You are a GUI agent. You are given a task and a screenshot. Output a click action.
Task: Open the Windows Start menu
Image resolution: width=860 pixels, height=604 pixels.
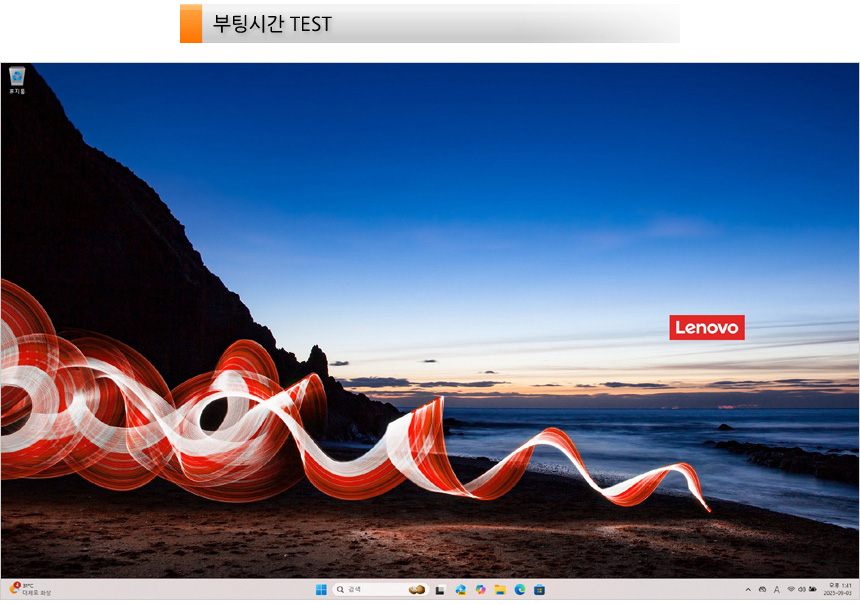click(x=321, y=590)
